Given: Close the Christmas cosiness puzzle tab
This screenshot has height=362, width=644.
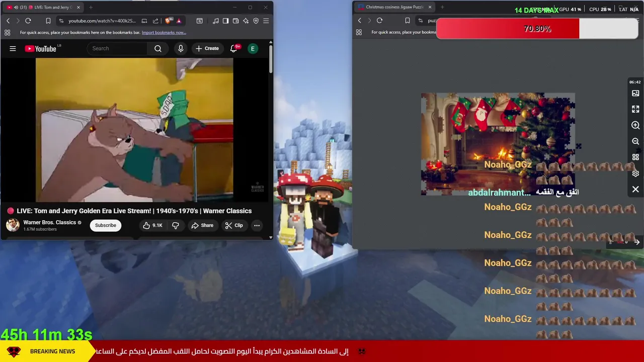Looking at the screenshot, I should click(x=430, y=7).
